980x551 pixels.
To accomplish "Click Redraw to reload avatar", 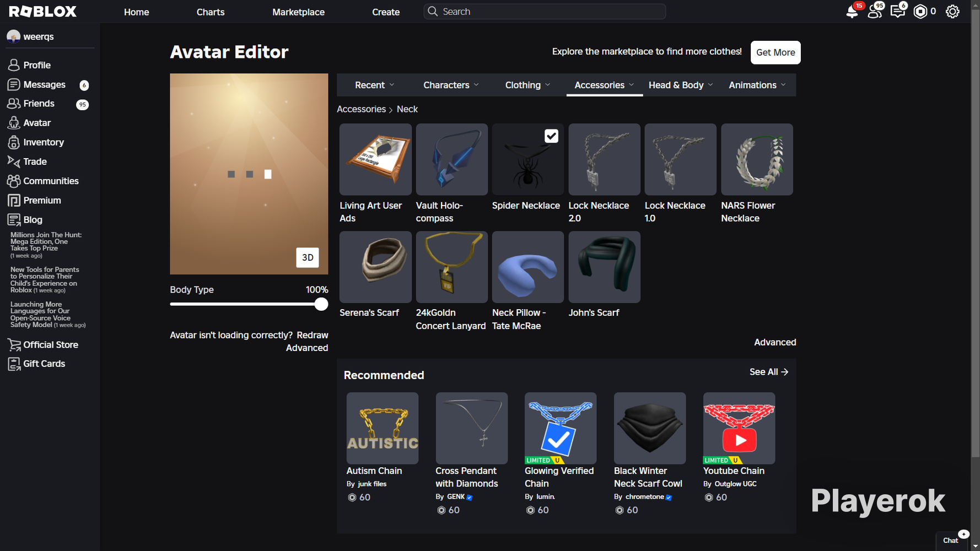I will click(x=313, y=335).
